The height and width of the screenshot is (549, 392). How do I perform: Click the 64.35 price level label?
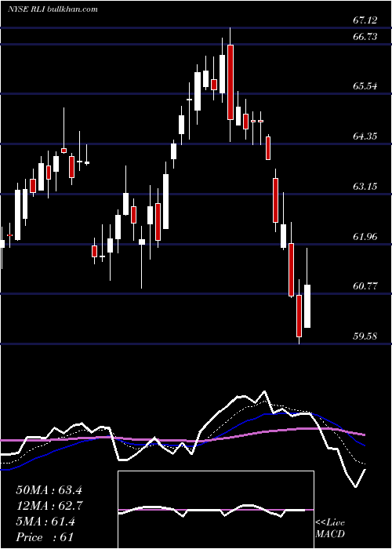coord(365,136)
